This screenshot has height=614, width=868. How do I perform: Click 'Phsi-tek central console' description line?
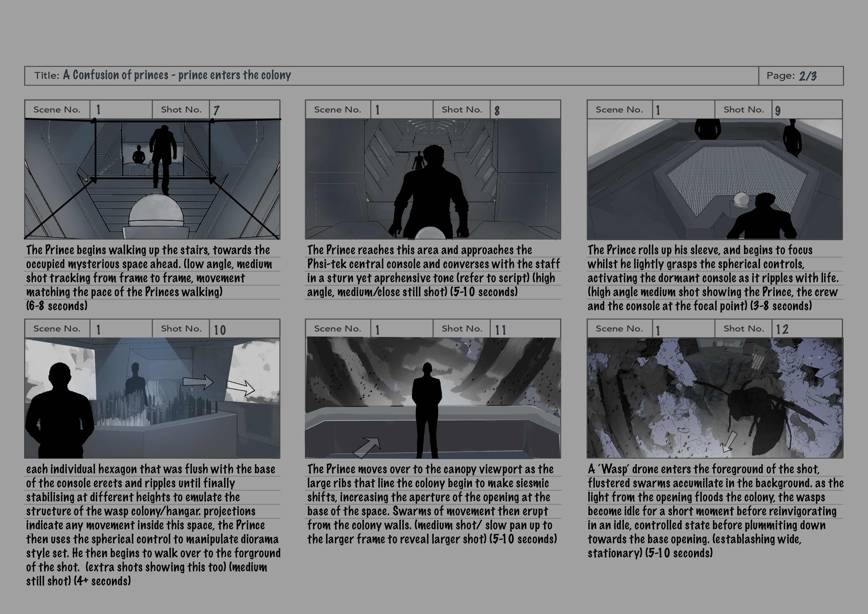click(434, 264)
